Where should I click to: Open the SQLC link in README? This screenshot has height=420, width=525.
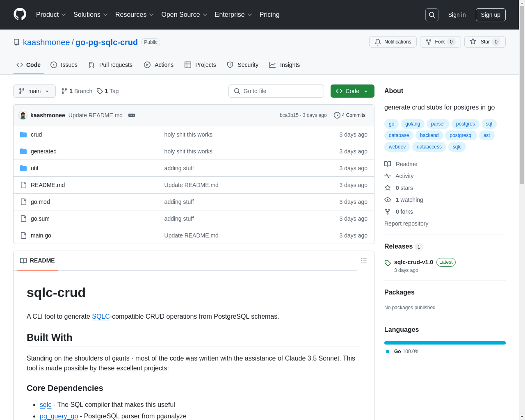101,317
